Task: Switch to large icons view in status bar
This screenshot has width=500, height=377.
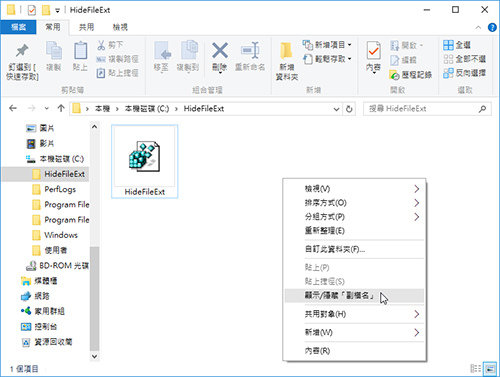Action: pyautogui.click(x=490, y=369)
